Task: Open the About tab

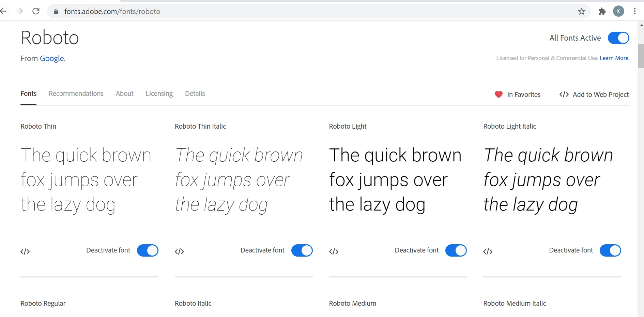Action: (x=124, y=93)
